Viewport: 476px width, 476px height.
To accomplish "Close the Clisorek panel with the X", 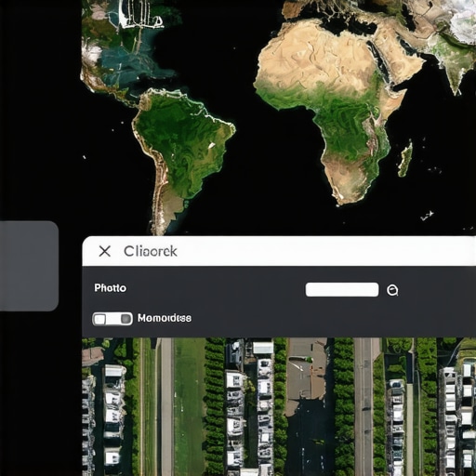I will point(105,251).
